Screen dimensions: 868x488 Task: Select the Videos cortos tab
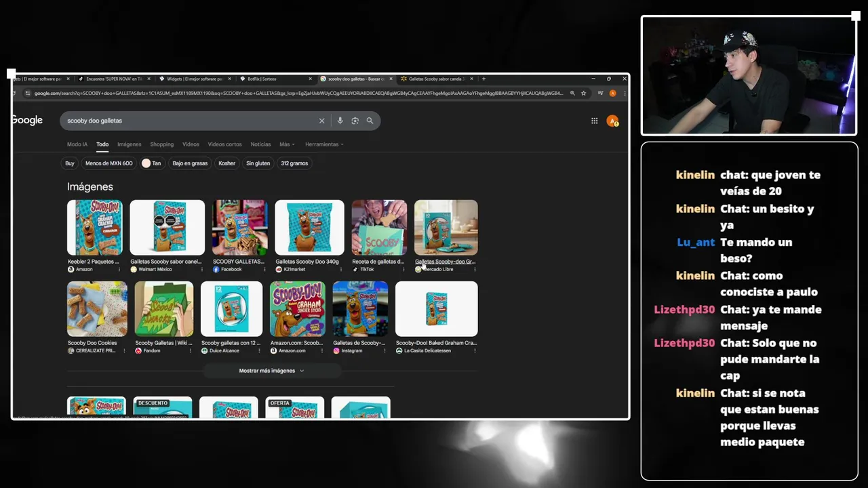pyautogui.click(x=224, y=144)
